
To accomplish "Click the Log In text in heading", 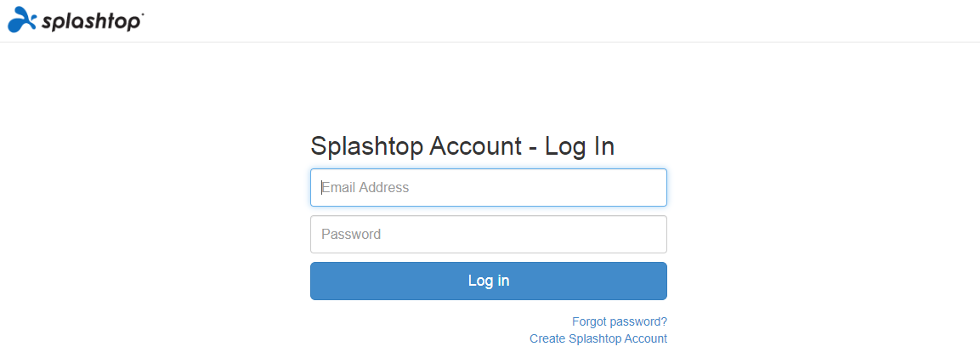I will point(580,146).
